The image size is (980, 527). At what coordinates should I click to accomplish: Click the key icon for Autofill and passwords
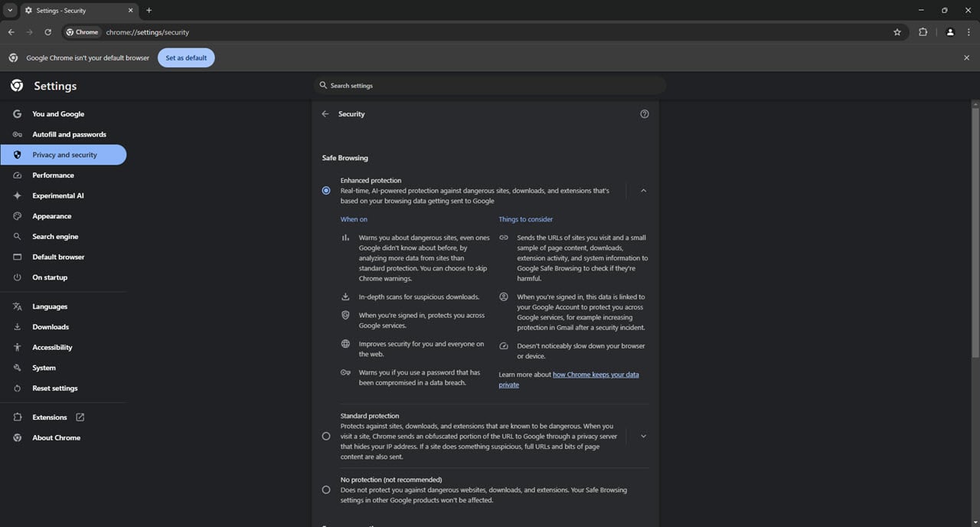pos(17,135)
